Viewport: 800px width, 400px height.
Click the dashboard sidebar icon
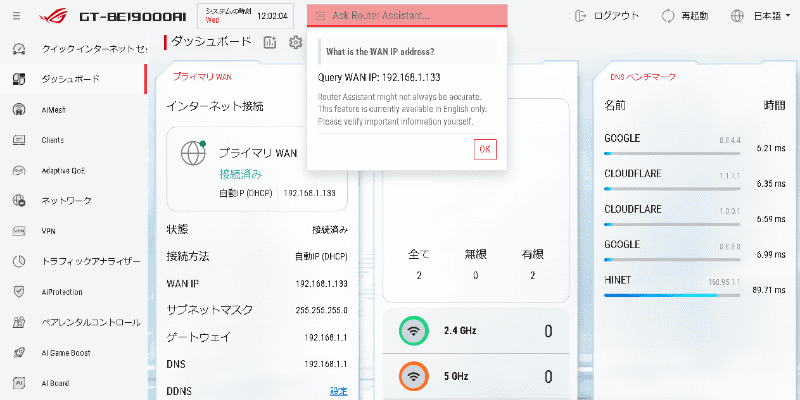coord(19,79)
